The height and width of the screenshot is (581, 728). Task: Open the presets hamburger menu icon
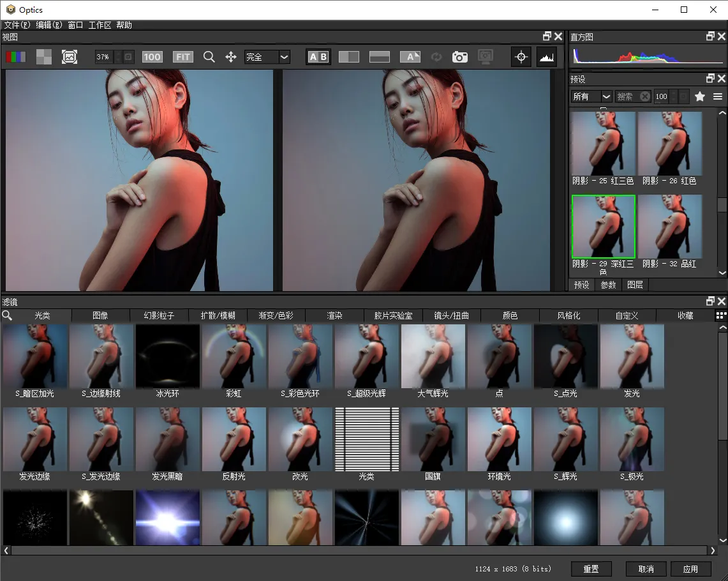pyautogui.click(x=718, y=96)
